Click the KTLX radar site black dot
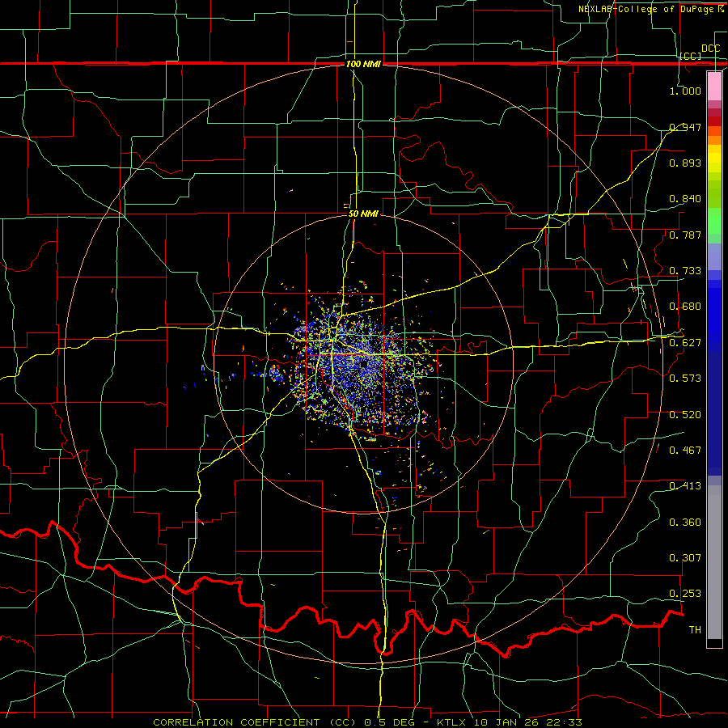This screenshot has width=728, height=728. click(x=363, y=365)
